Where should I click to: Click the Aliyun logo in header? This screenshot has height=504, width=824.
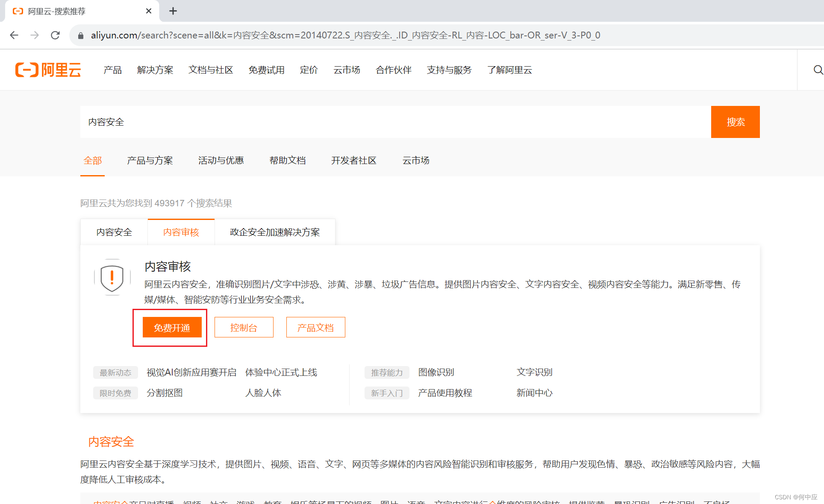(48, 70)
